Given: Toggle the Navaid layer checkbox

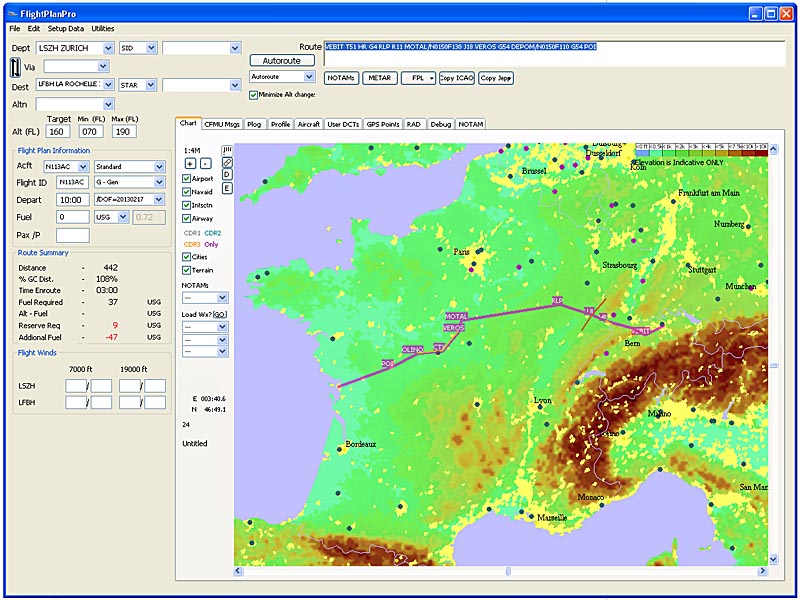Looking at the screenshot, I should [187, 192].
